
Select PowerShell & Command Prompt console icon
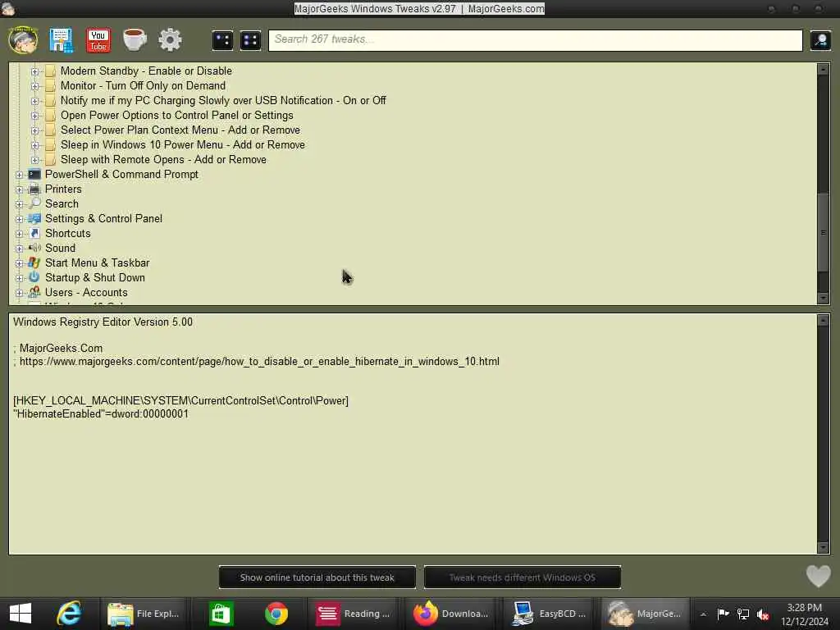point(34,174)
